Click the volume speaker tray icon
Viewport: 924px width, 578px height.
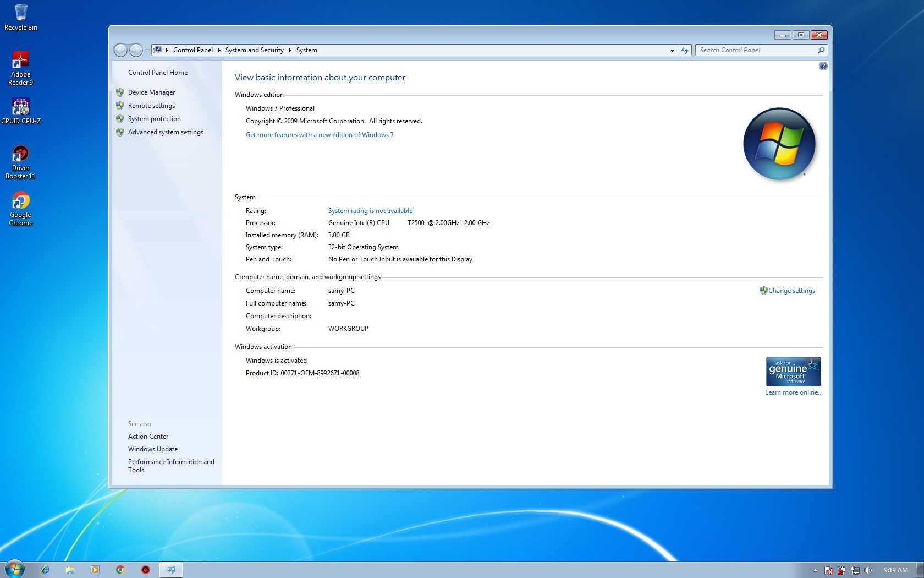pyautogui.click(x=868, y=570)
